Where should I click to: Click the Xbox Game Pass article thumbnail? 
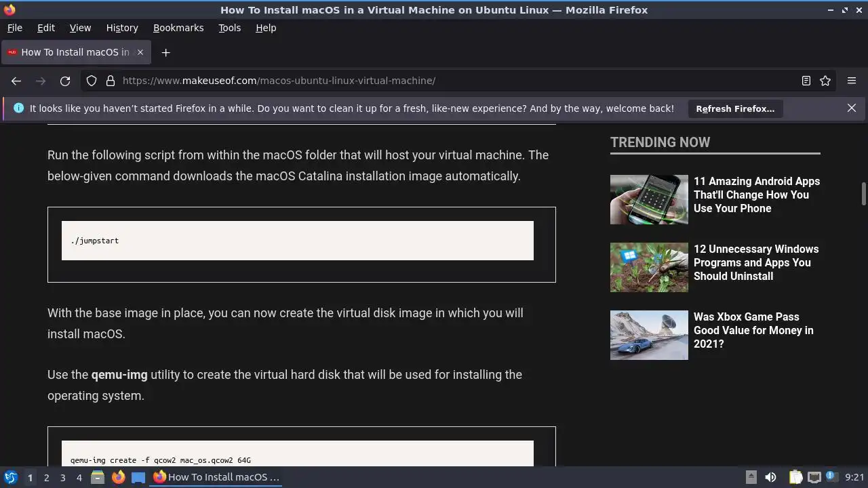(649, 335)
